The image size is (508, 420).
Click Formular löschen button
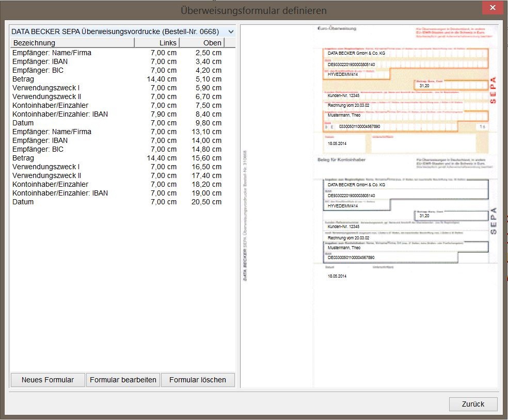coord(198,380)
